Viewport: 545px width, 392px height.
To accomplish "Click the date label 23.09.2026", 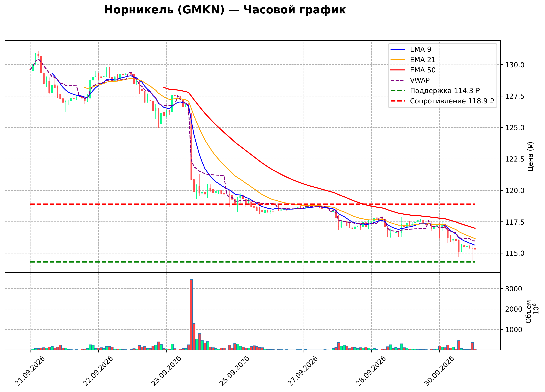I will tap(167, 371).
